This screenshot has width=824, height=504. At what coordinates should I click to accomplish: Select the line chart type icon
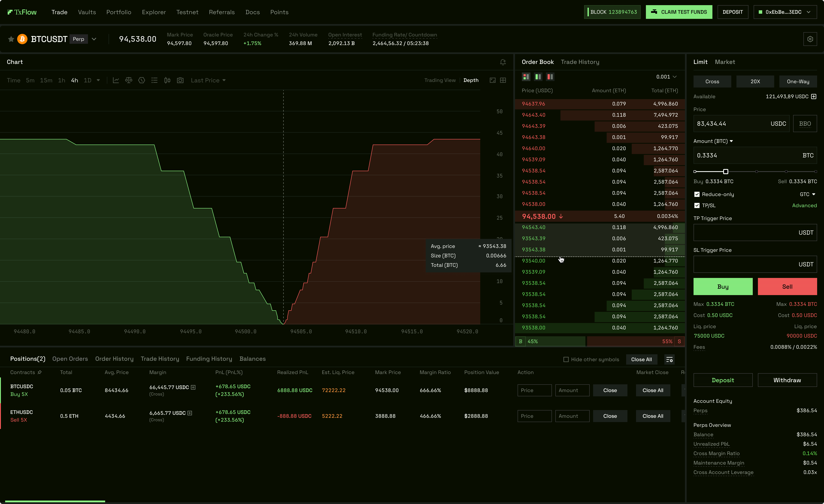(116, 80)
